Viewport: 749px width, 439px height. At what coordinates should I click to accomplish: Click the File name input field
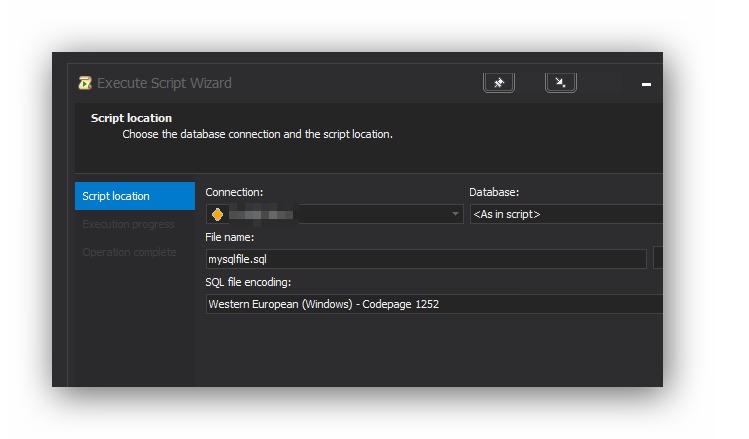[x=425, y=259]
